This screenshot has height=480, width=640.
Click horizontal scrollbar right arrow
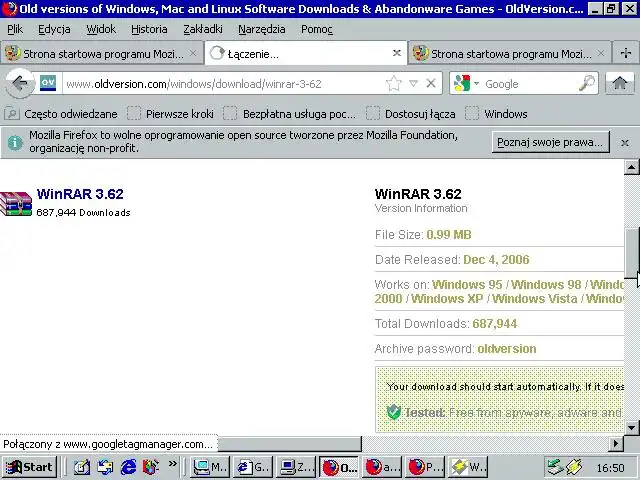(616, 443)
